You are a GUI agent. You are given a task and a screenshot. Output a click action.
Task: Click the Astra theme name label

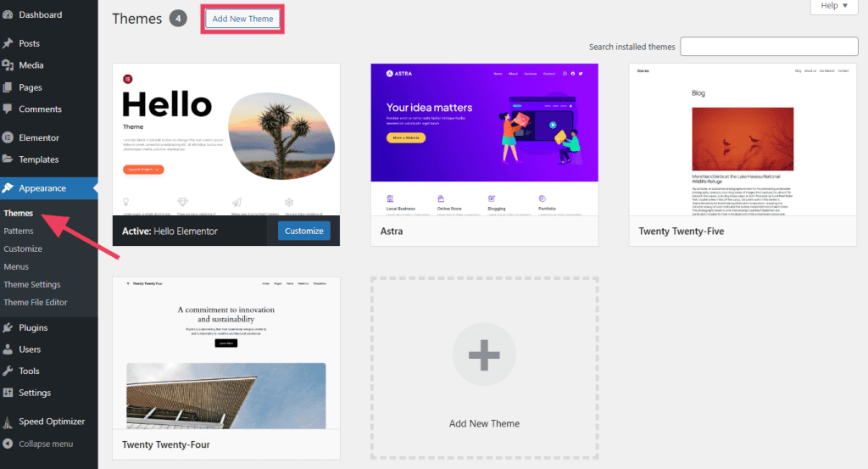point(392,232)
